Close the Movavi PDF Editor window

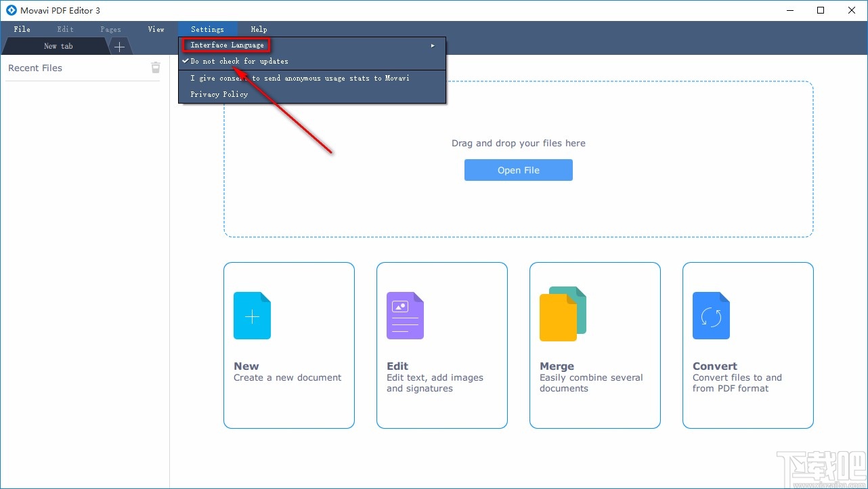tap(852, 10)
